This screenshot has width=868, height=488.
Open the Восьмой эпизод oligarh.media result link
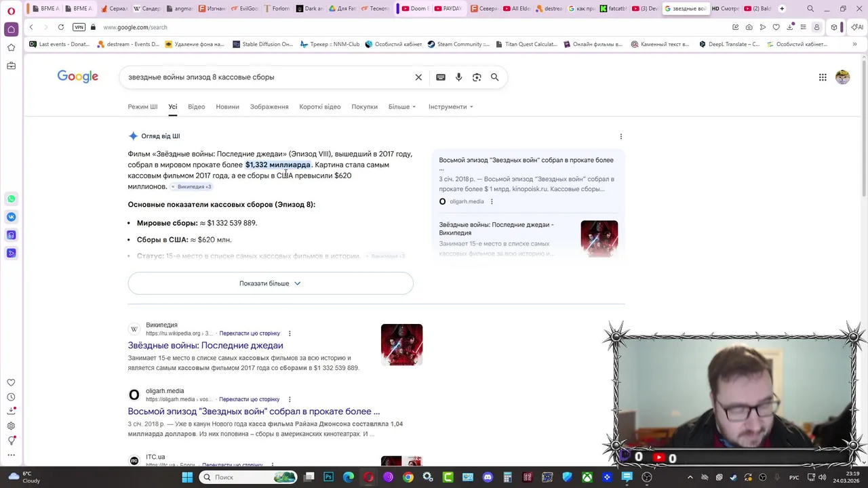(x=254, y=411)
